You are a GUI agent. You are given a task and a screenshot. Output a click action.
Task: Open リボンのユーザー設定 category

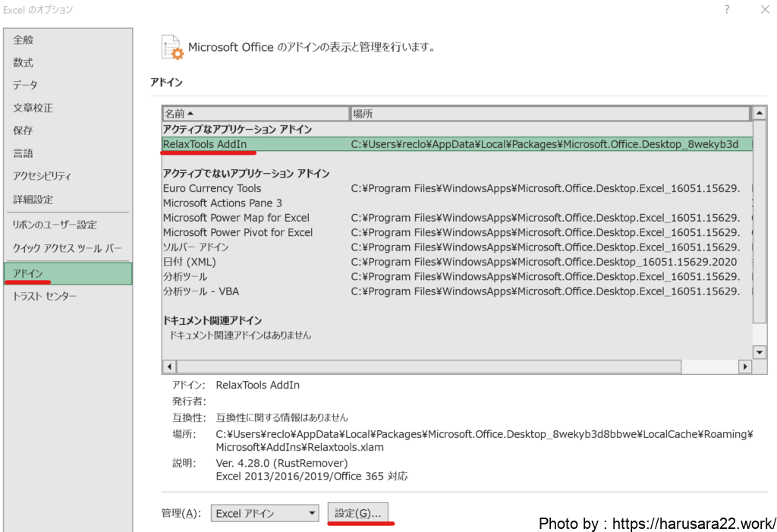tap(55, 225)
